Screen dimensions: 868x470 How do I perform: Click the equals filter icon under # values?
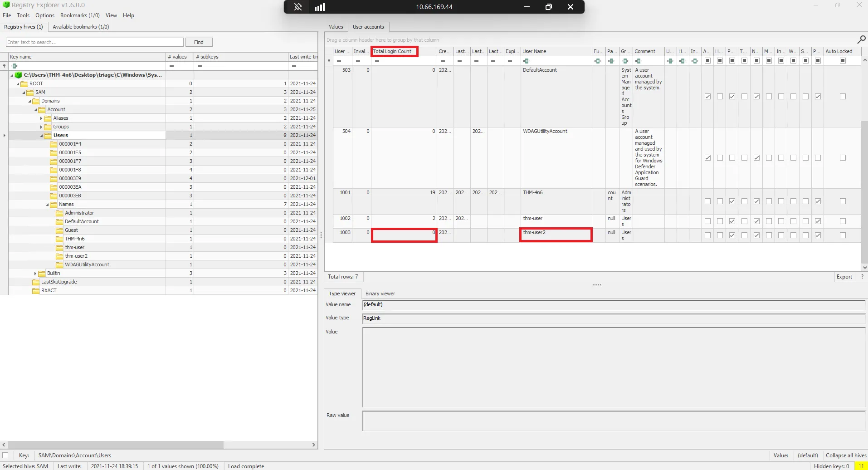point(171,66)
